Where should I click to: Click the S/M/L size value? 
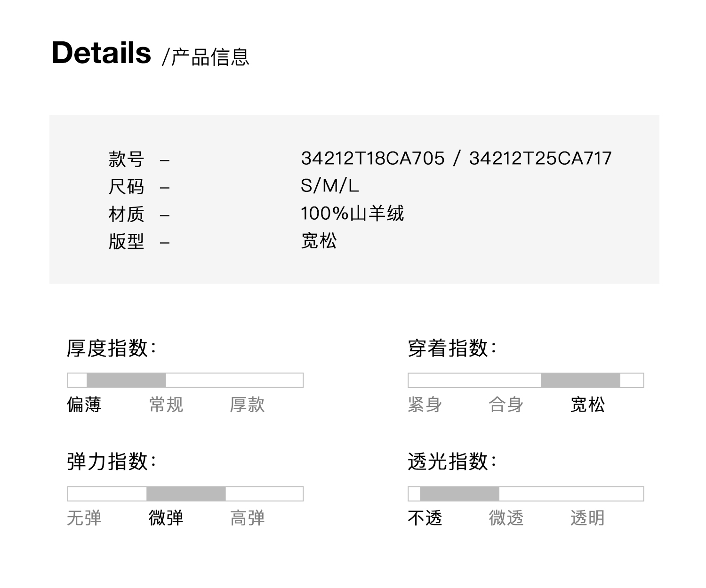329,186
